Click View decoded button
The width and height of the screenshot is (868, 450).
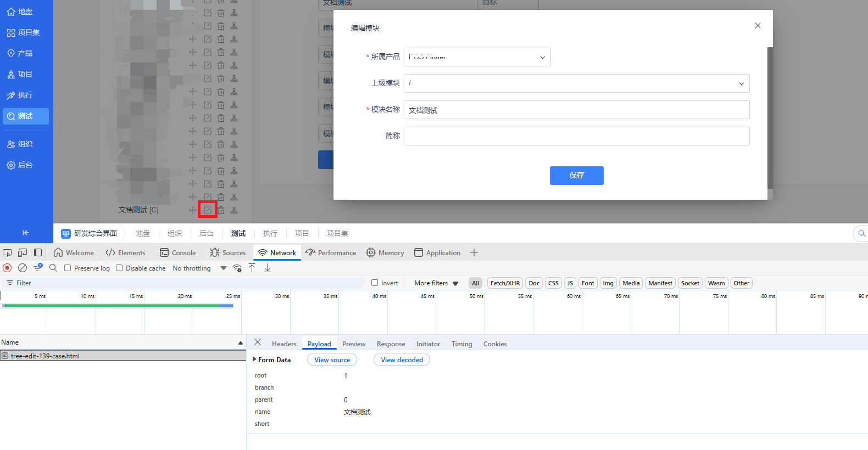coord(402,359)
